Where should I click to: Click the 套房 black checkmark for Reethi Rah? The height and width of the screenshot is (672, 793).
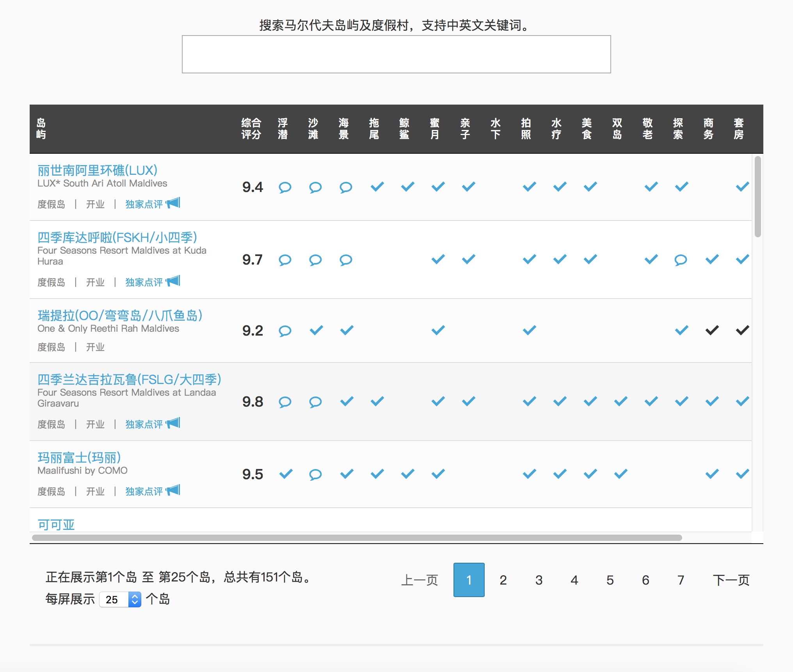click(x=742, y=331)
